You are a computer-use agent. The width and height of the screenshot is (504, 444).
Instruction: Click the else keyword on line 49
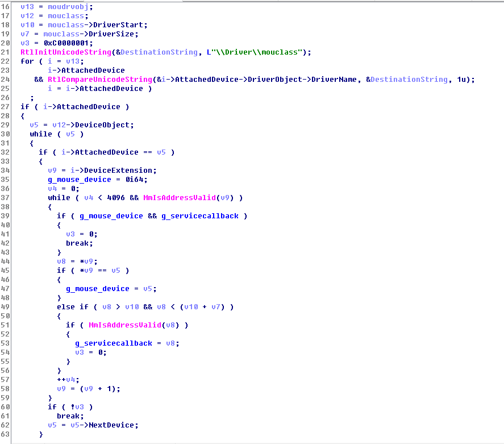[x=66, y=307]
